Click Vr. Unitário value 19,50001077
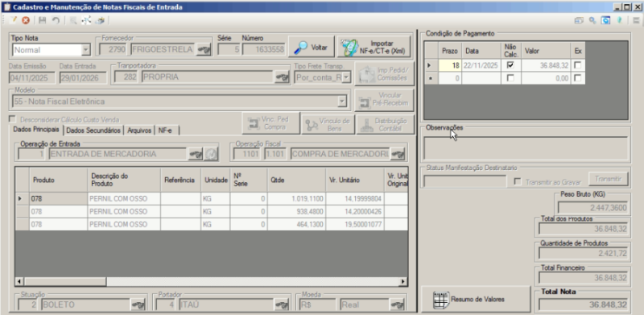 pos(355,224)
